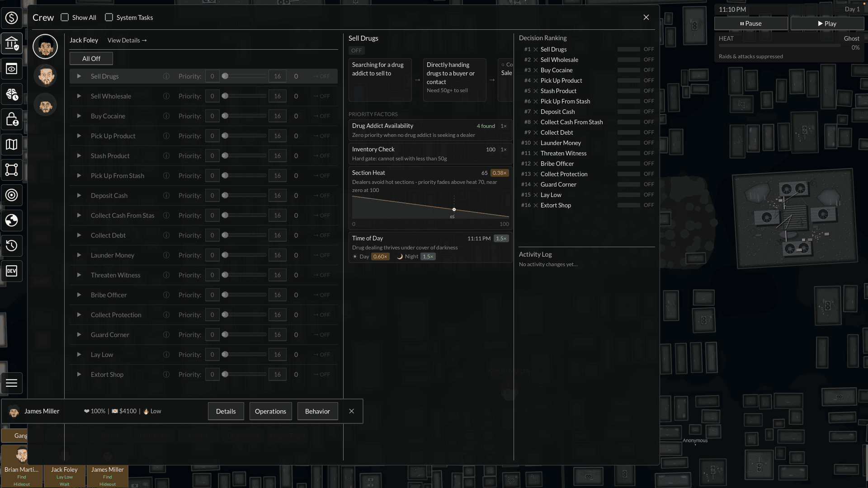The width and height of the screenshot is (868, 488).
Task: Open the Gang tab at bottom
Action: click(15, 436)
